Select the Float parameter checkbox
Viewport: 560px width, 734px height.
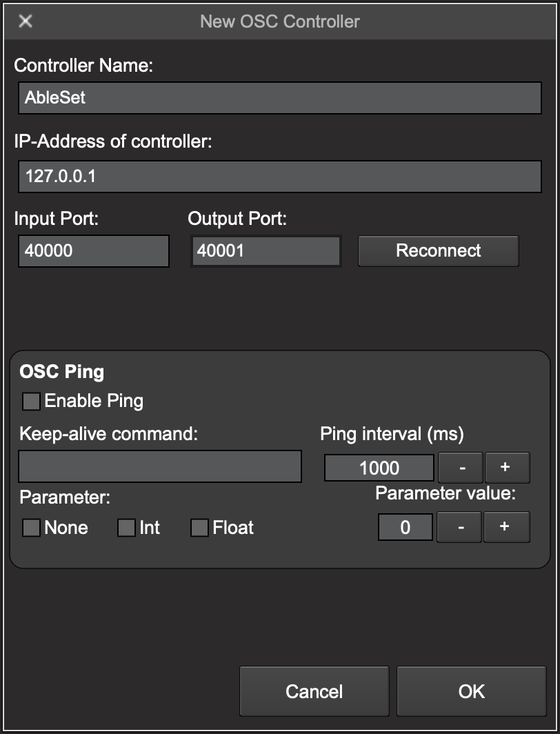coord(199,528)
